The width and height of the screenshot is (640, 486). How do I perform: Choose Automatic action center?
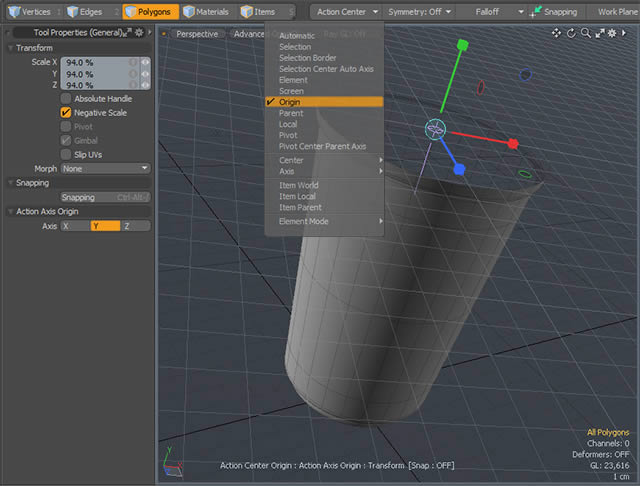pyautogui.click(x=324, y=36)
